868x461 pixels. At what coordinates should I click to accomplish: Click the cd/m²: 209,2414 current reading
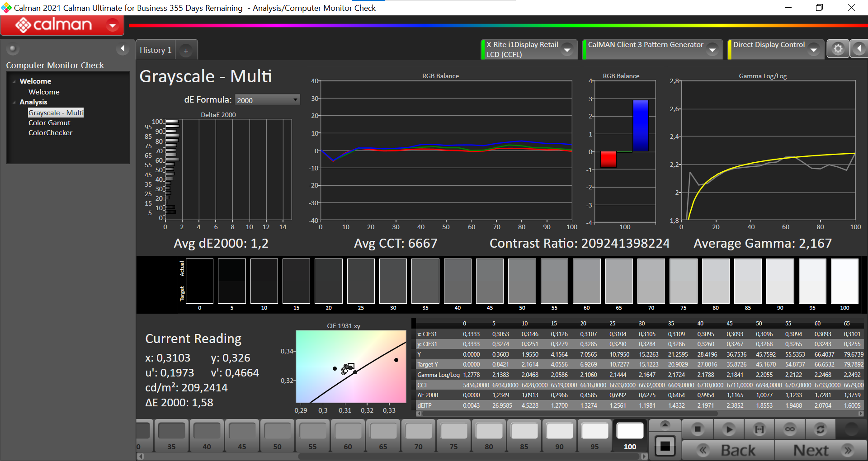186,387
